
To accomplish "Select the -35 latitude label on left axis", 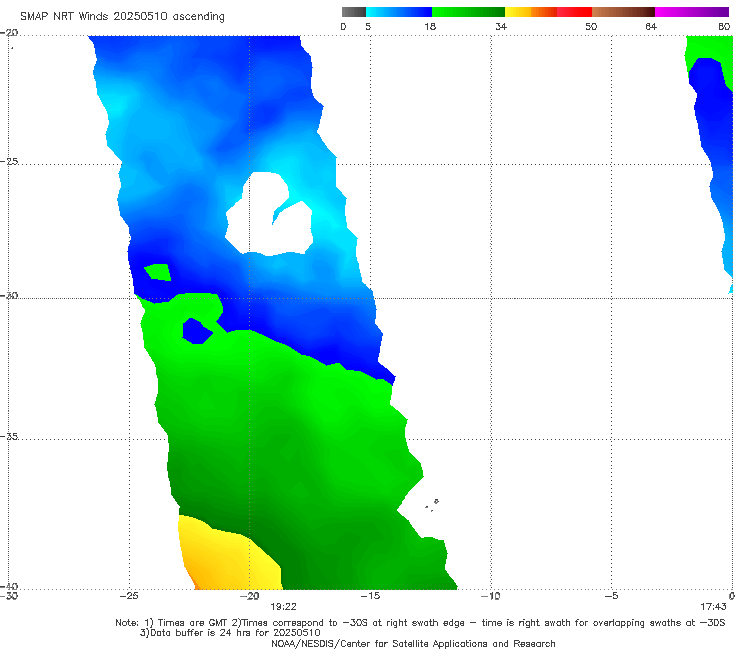I will 9,436.
